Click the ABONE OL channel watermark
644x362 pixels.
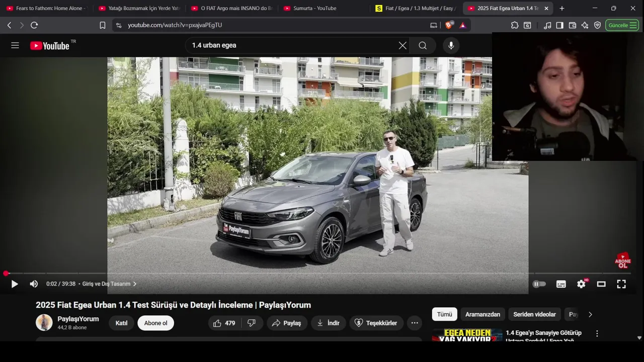pos(623,260)
